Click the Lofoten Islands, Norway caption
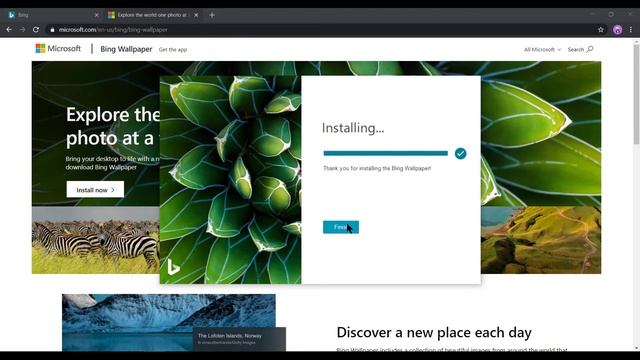 (x=230, y=336)
